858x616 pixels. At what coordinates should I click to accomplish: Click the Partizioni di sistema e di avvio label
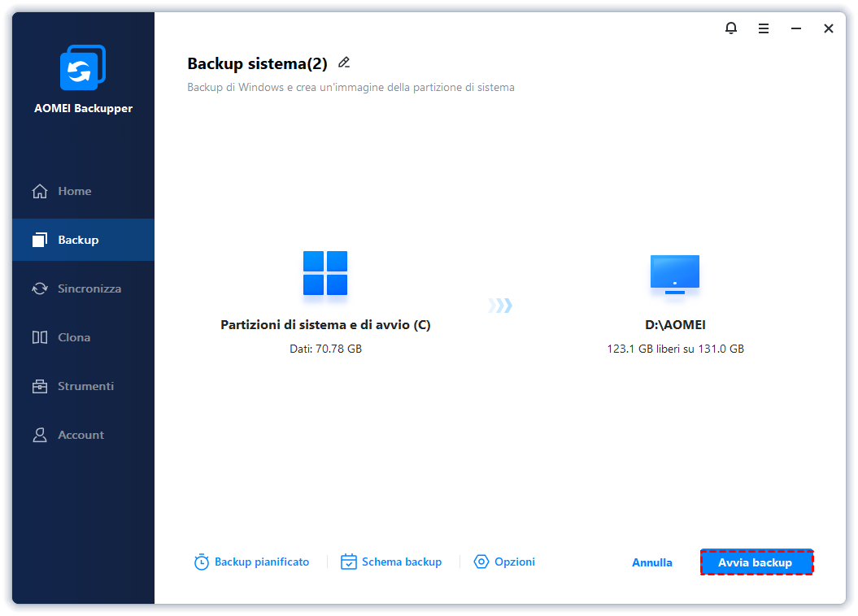point(325,325)
